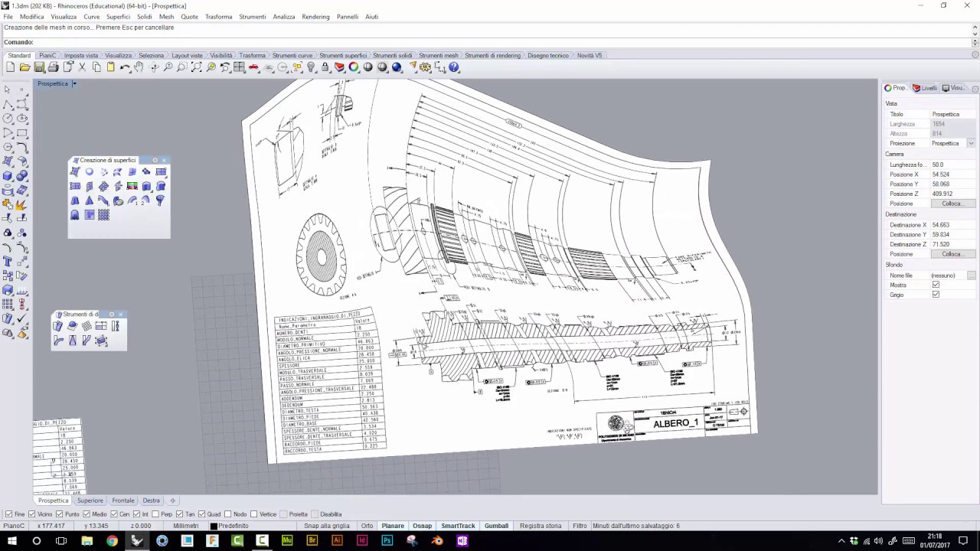The image size is (980, 551).
Task: Toggle the Medio osnap checkbox
Action: coord(87,514)
